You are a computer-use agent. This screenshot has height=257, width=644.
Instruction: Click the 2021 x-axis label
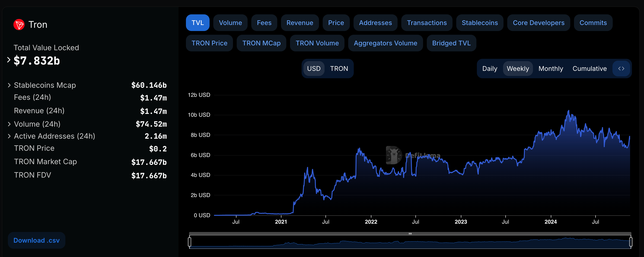point(281,222)
